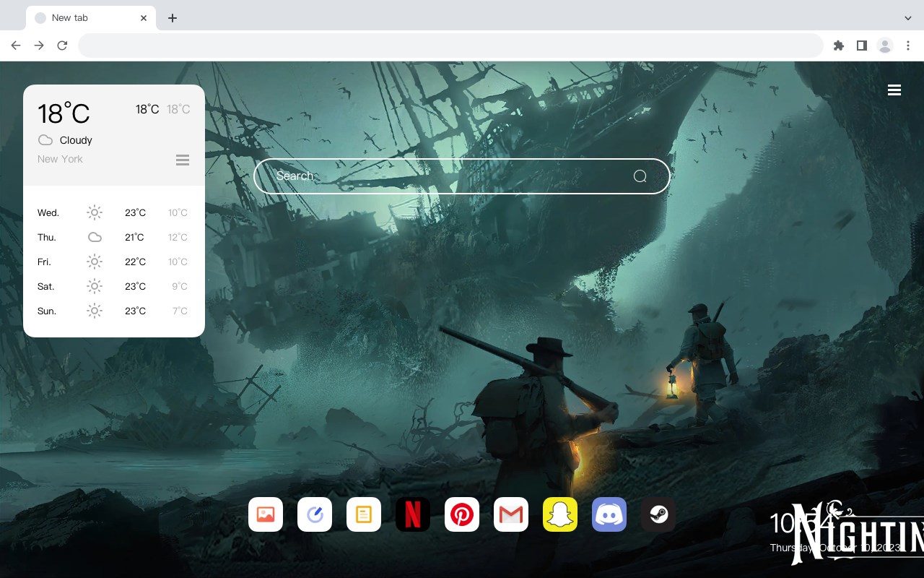Go forward with the forward arrow
This screenshot has width=924, height=578.
[x=39, y=46]
